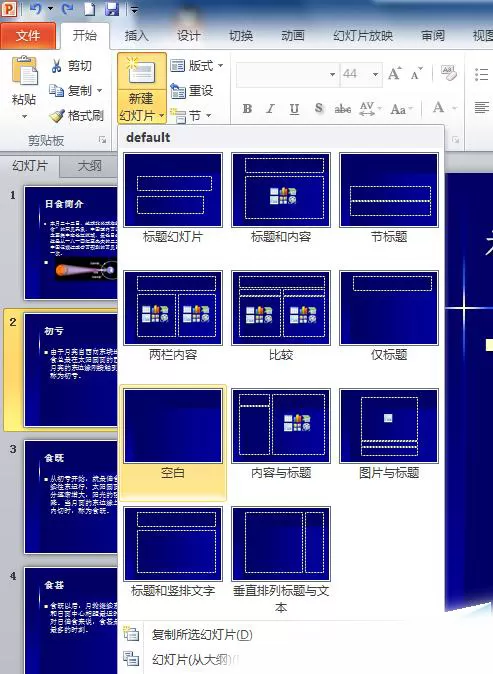Open the font color A dropdown
Image resolution: width=493 pixels, height=674 pixels.
pos(455,108)
